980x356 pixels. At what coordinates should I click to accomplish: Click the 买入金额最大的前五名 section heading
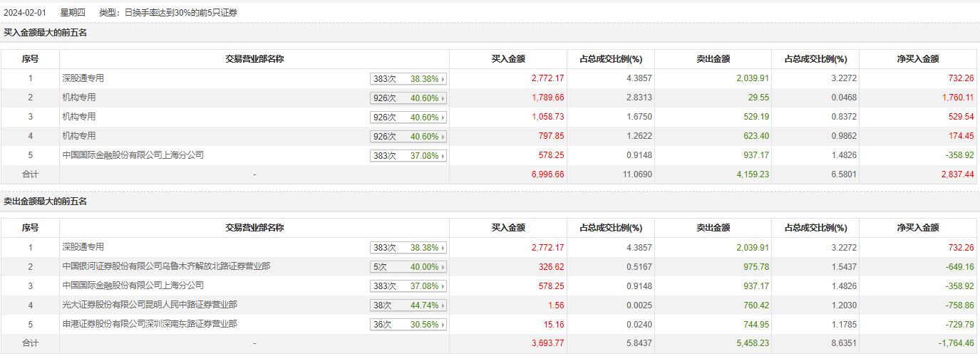[x=45, y=33]
